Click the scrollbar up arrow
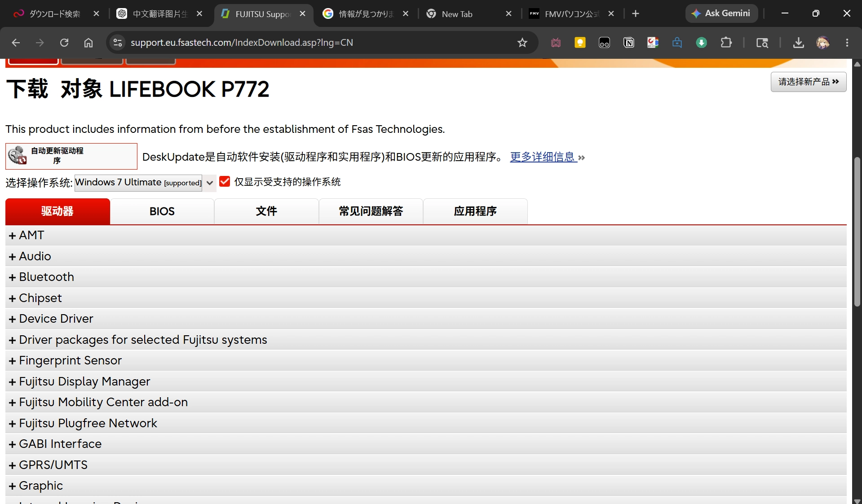Viewport: 862px width, 504px height. (x=857, y=64)
